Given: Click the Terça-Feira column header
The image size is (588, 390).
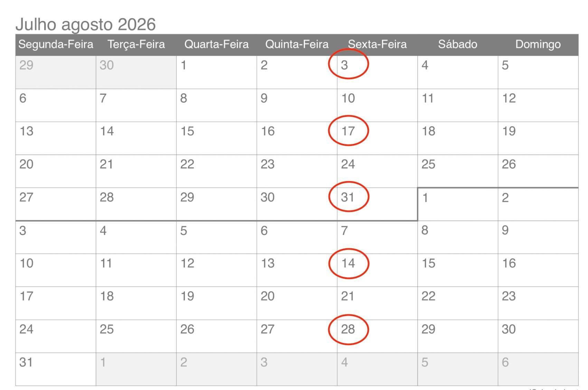Looking at the screenshot, I should click(136, 44).
